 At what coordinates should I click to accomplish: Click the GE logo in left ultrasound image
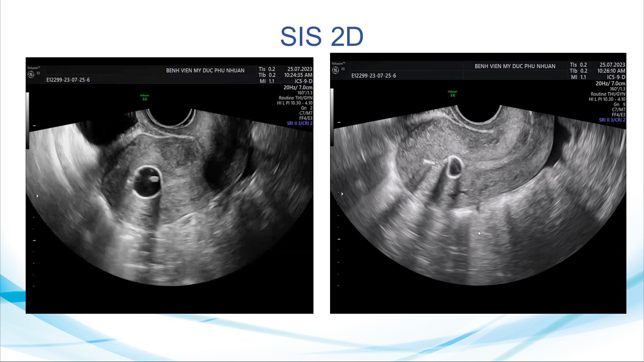[31, 74]
